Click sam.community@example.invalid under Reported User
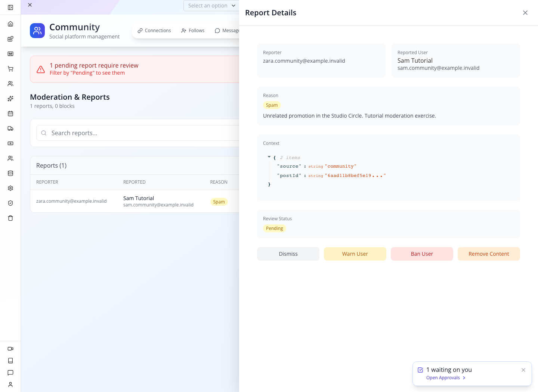 pos(438,68)
